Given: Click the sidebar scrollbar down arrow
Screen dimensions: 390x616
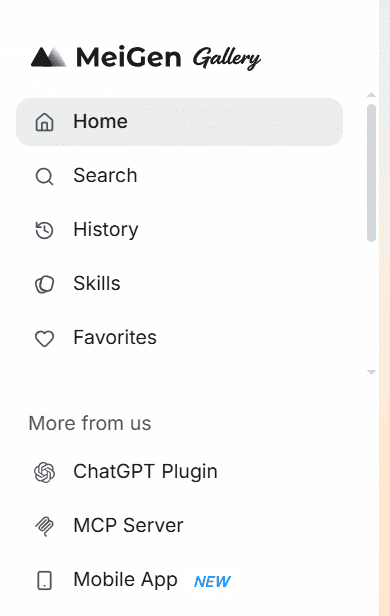Looking at the screenshot, I should [x=371, y=372].
